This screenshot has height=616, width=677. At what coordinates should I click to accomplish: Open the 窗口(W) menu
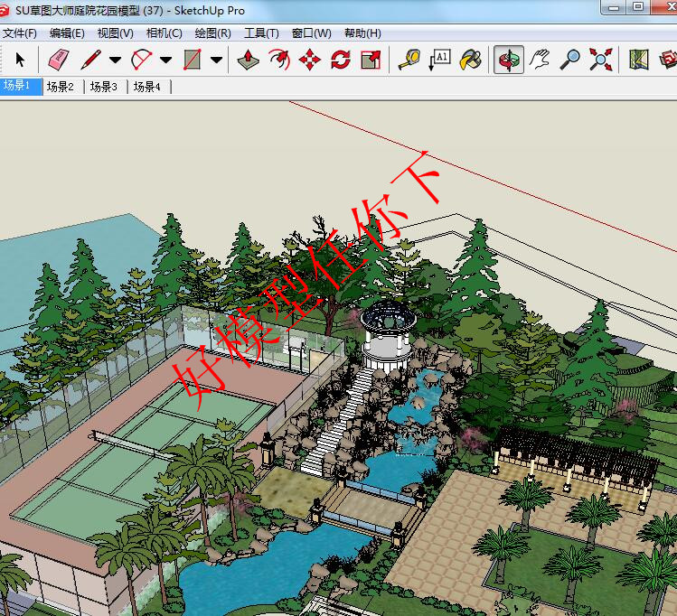(x=311, y=33)
